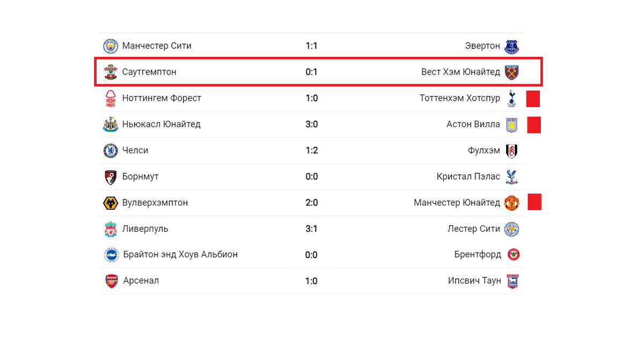This screenshot has width=644, height=362.
Task: Select the highlighted Саутгемптон match row
Action: tap(319, 71)
